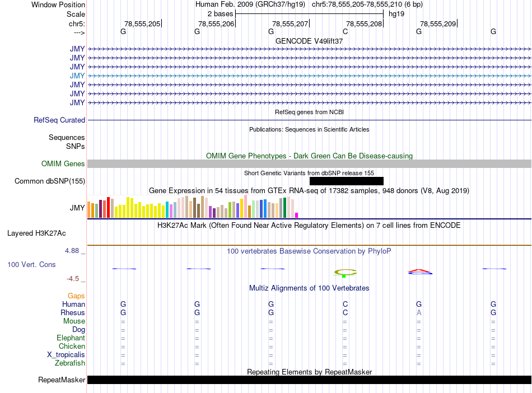Viewport: 532px width, 393px height.
Task: Open 'Multiz Alignments of 100 Vertebrates' title
Action: coord(309,288)
